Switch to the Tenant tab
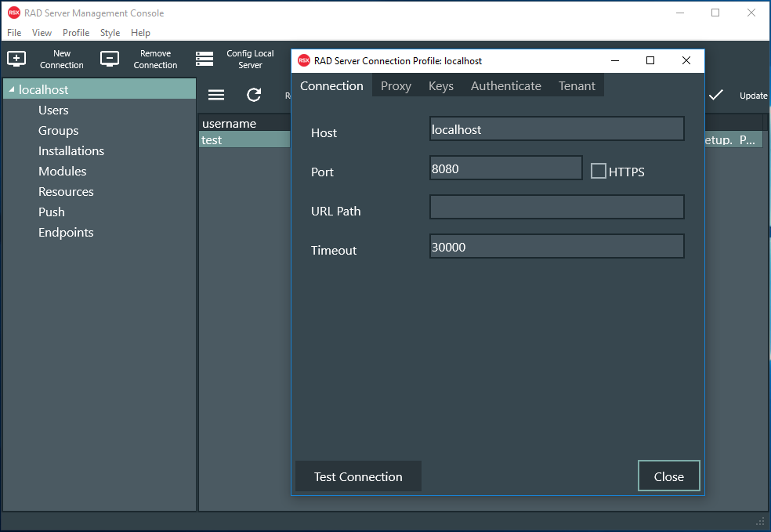The height and width of the screenshot is (532, 771). pyautogui.click(x=577, y=85)
